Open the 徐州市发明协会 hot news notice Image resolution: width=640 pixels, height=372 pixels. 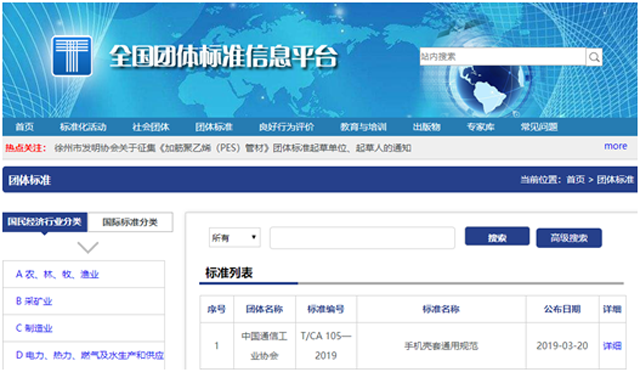(x=233, y=148)
